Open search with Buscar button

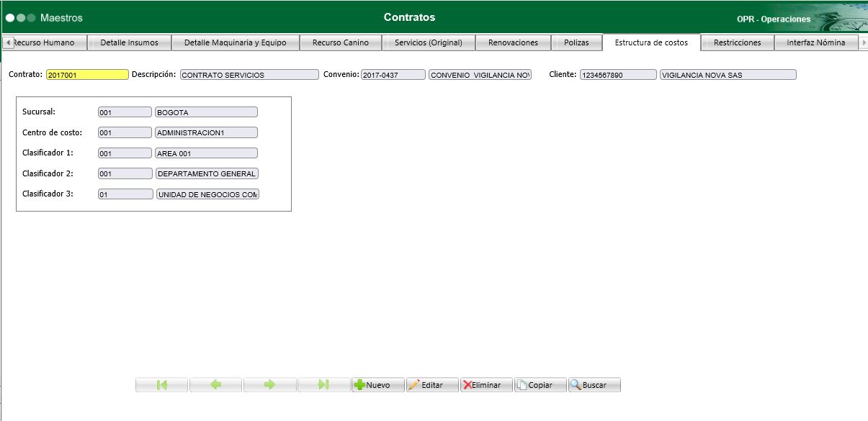click(x=594, y=385)
